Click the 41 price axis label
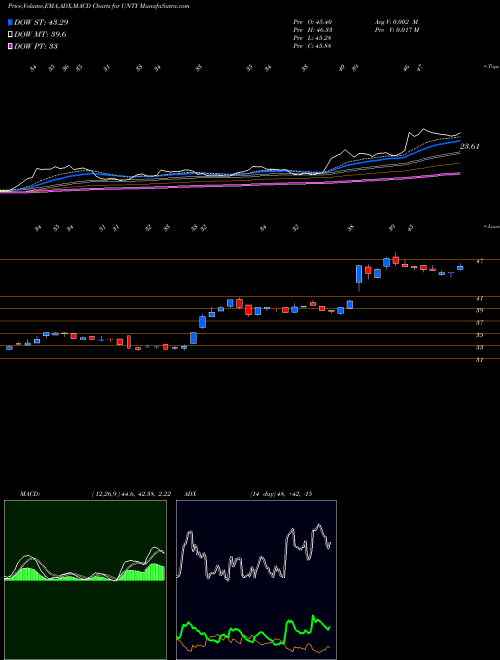 479,298
